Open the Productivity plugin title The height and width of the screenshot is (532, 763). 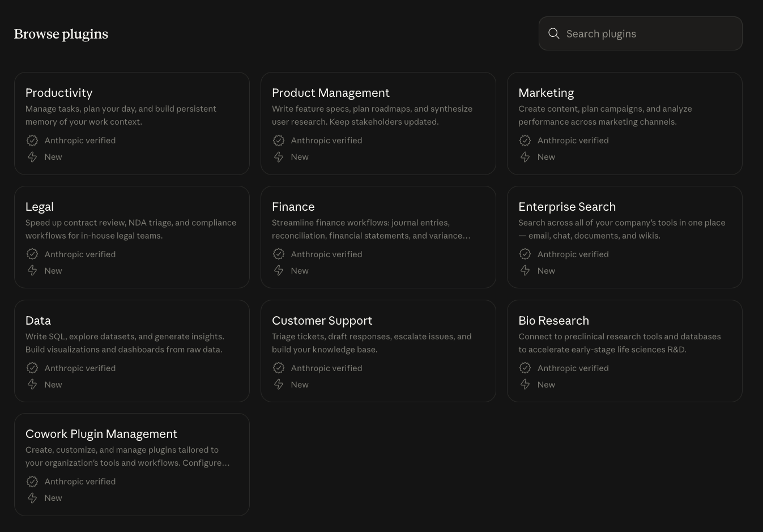click(x=59, y=93)
